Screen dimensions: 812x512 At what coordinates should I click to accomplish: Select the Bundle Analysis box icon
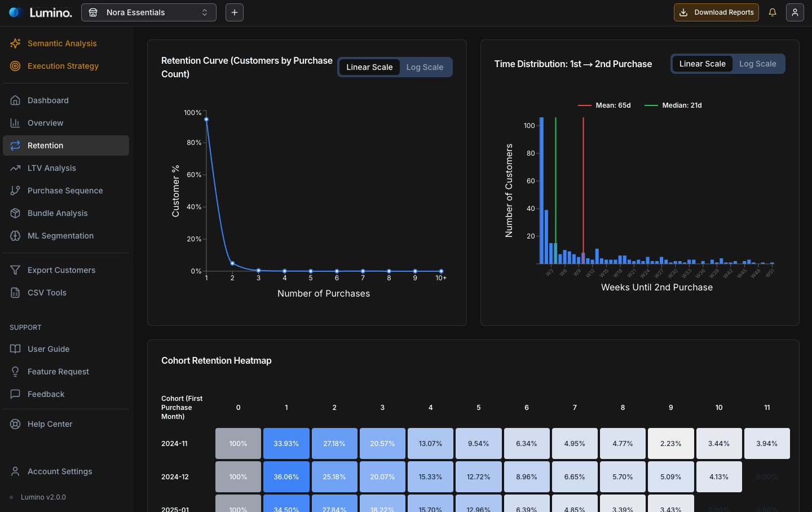pyautogui.click(x=16, y=213)
